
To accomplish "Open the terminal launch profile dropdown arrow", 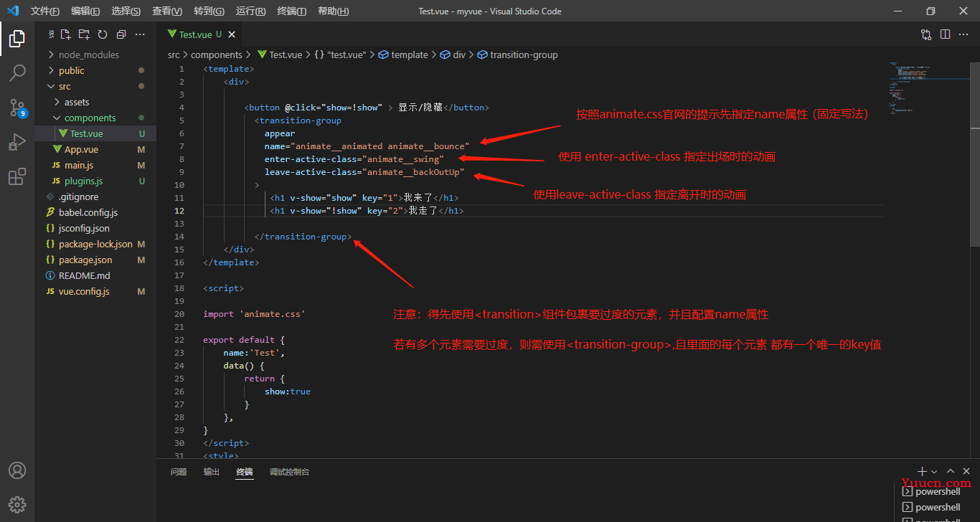I will pos(934,472).
